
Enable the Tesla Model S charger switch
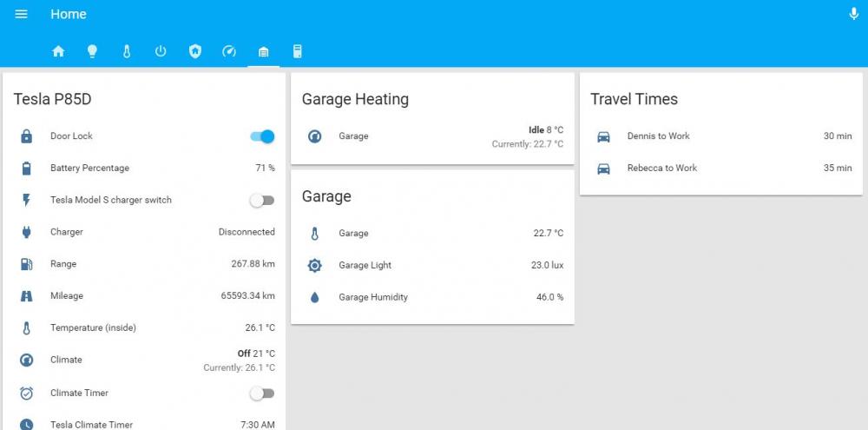click(262, 201)
